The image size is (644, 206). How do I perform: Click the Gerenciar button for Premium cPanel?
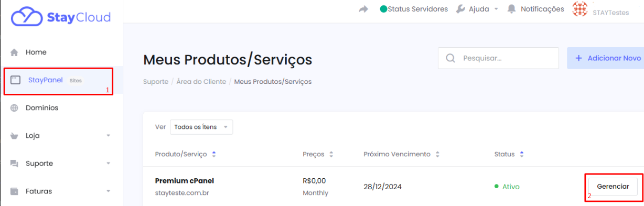coord(613,187)
